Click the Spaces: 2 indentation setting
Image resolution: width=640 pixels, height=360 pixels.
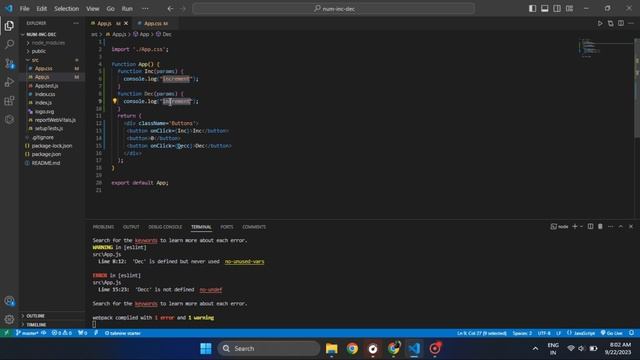tap(522, 333)
